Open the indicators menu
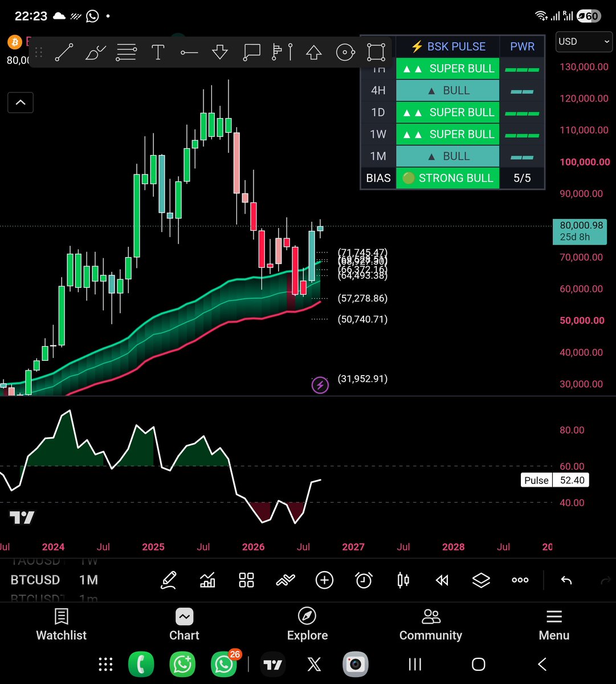This screenshot has height=684, width=616. pyautogui.click(x=207, y=580)
